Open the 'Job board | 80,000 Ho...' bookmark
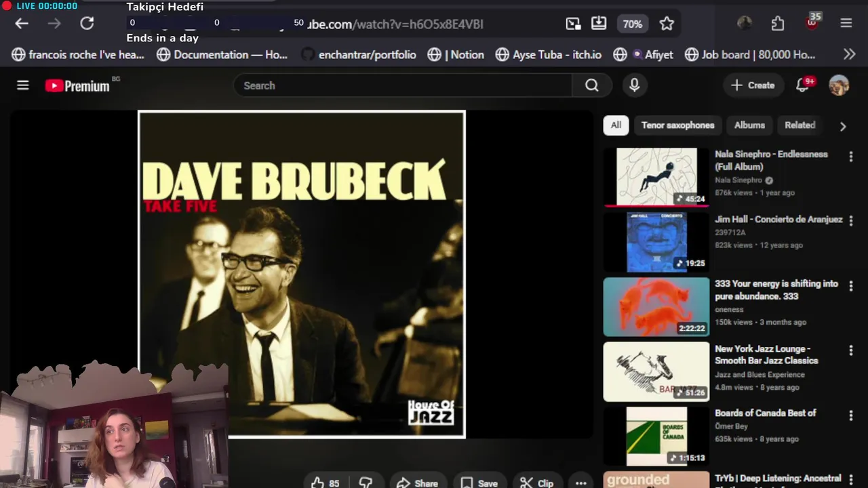868x488 pixels. [750, 55]
